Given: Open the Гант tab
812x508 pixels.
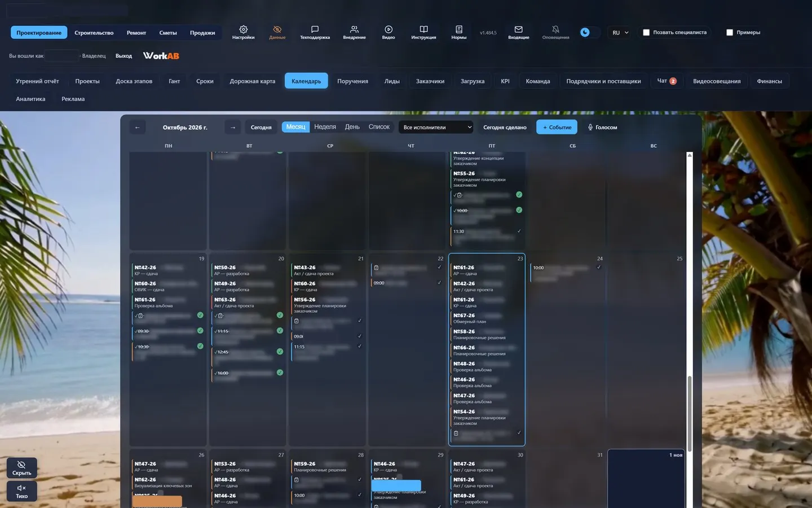Looking at the screenshot, I should pos(174,81).
